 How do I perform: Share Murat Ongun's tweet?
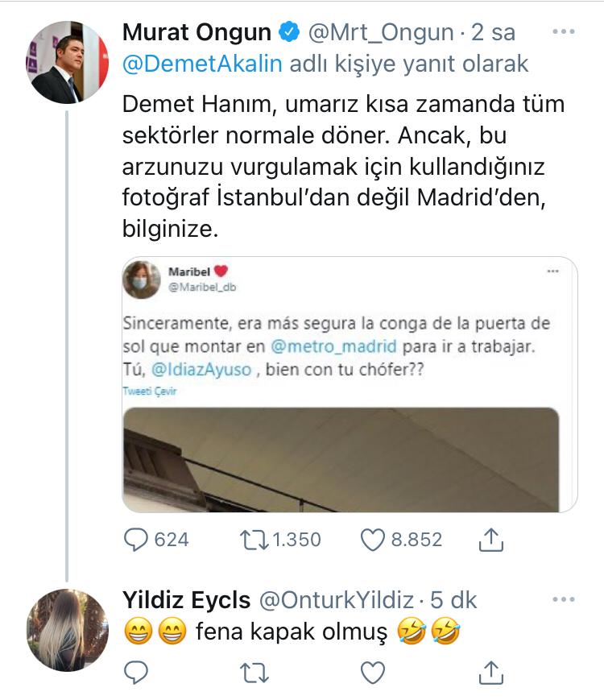coord(490,540)
